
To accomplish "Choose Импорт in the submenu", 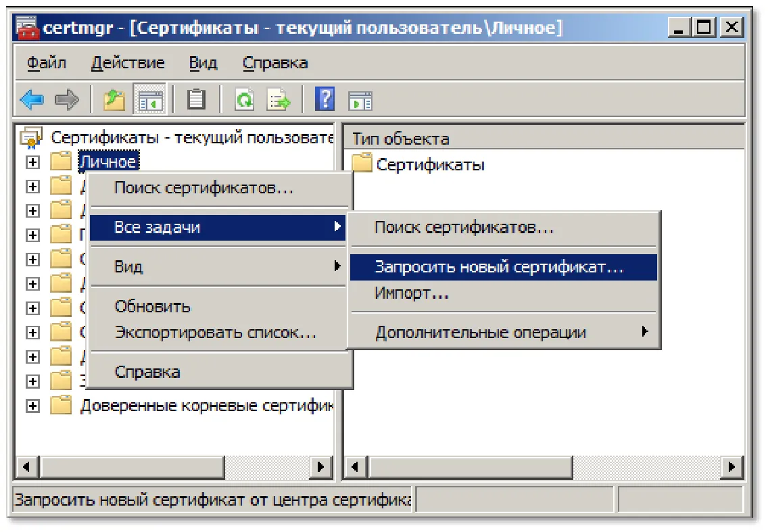I will pyautogui.click(x=504, y=293).
